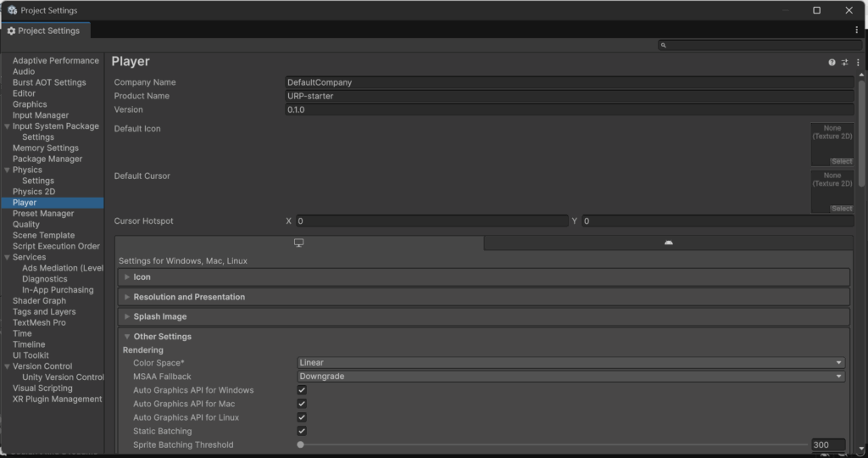The height and width of the screenshot is (458, 868).
Task: Disable the Static Batching checkbox
Action: coord(302,431)
